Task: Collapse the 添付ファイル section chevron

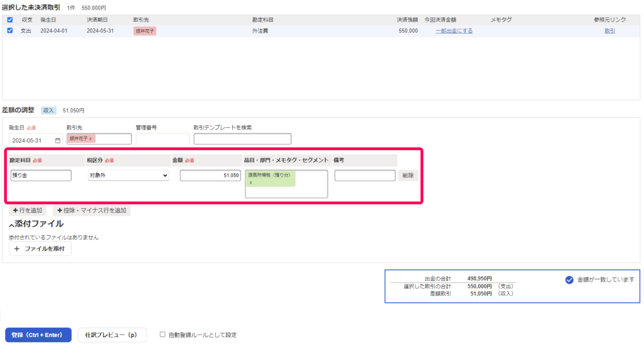Action: pyautogui.click(x=11, y=225)
